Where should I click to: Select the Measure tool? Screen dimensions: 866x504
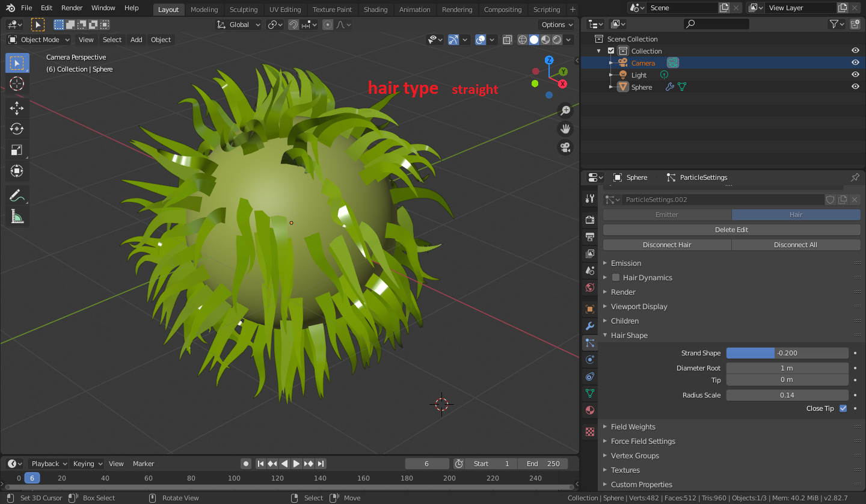[17, 217]
